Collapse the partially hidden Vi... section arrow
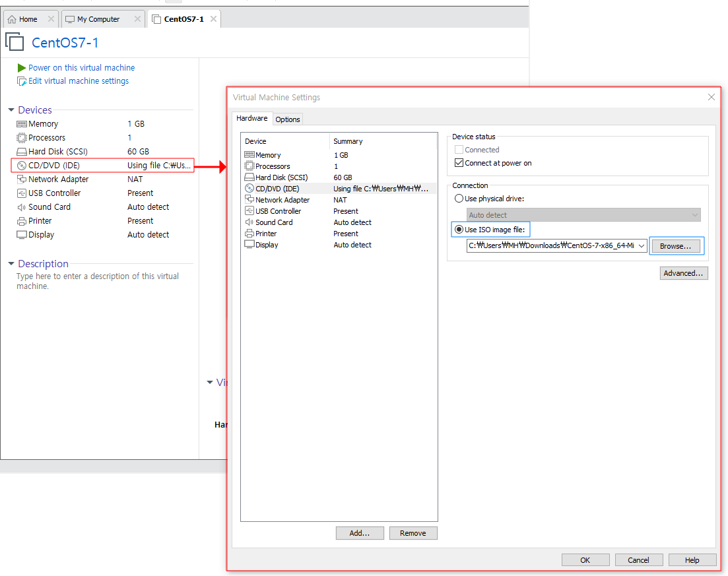This screenshot has width=728, height=576. click(x=210, y=383)
